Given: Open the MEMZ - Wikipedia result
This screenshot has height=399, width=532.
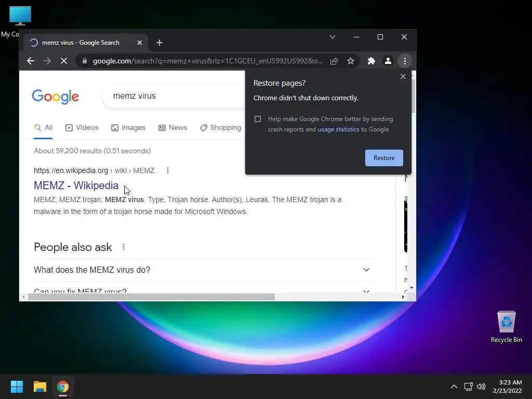Looking at the screenshot, I should point(76,185).
